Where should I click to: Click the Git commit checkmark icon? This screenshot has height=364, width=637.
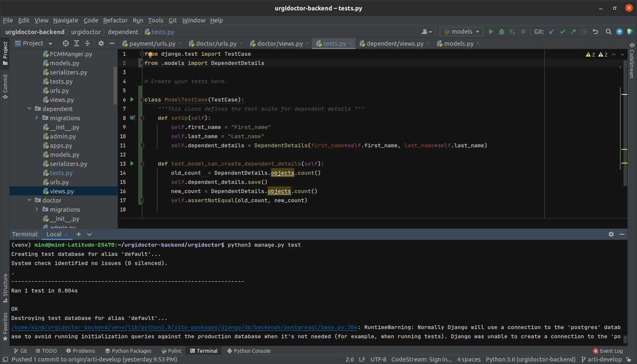tap(562, 32)
